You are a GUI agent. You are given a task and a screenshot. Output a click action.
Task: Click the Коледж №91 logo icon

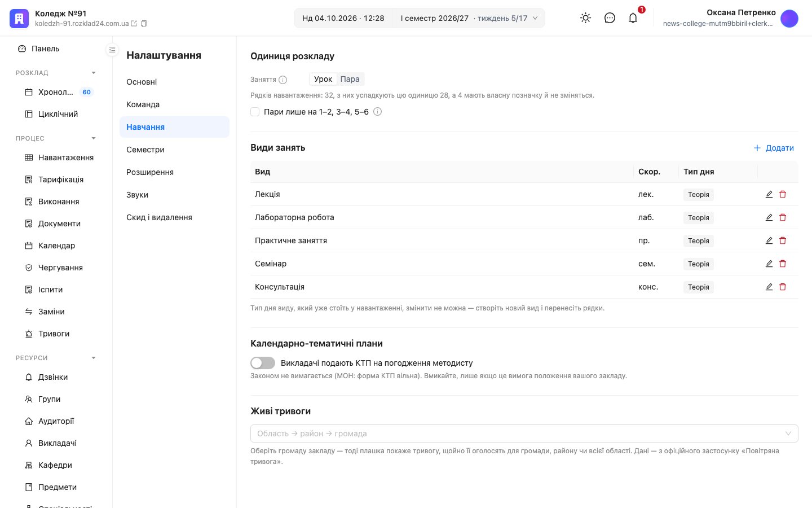(19, 18)
